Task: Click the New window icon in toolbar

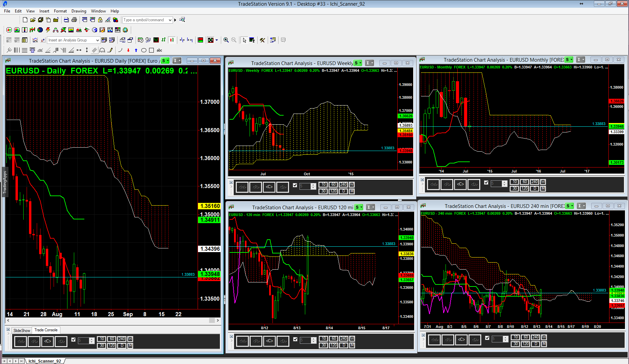Action: [x=25, y=20]
